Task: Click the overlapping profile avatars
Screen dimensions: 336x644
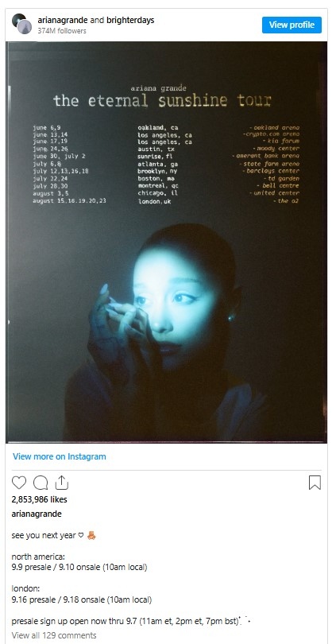Action: (x=21, y=24)
